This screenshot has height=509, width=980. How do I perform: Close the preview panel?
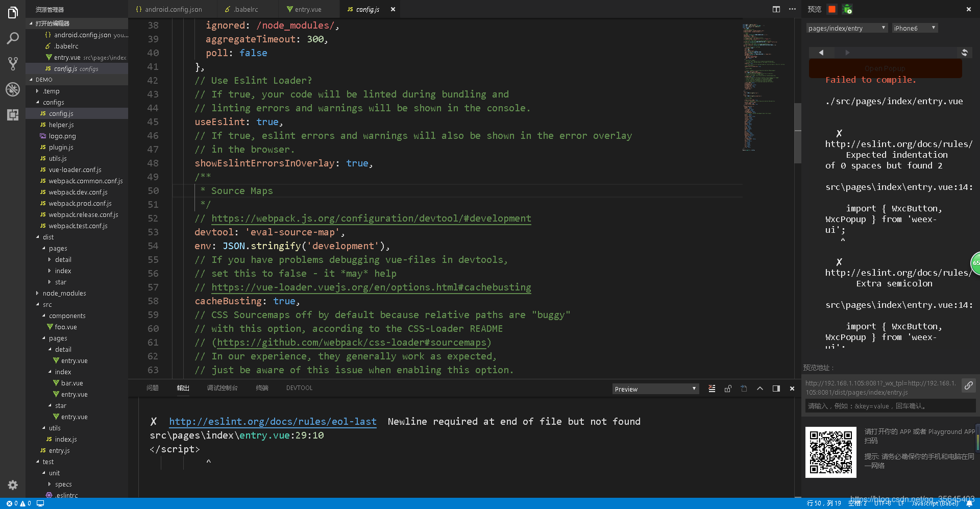968,9
